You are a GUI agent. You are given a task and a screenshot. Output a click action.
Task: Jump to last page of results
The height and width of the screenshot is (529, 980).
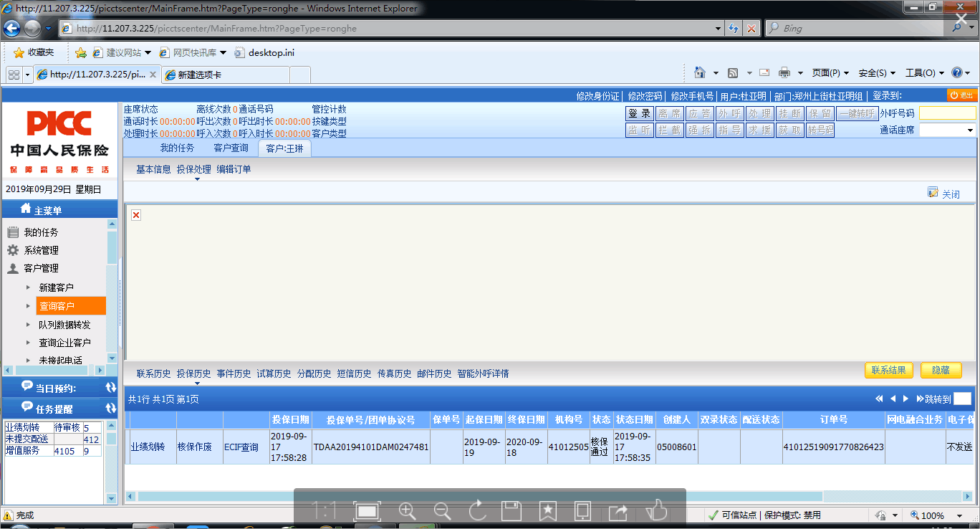coord(920,399)
